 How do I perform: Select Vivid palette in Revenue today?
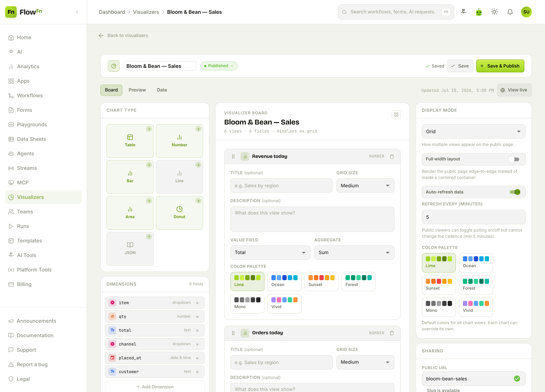click(x=284, y=304)
